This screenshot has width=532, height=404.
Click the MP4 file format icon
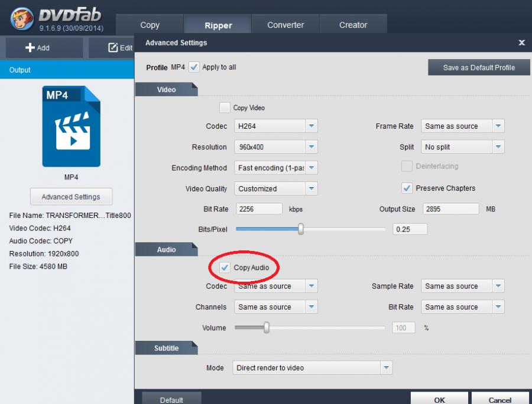coord(72,126)
